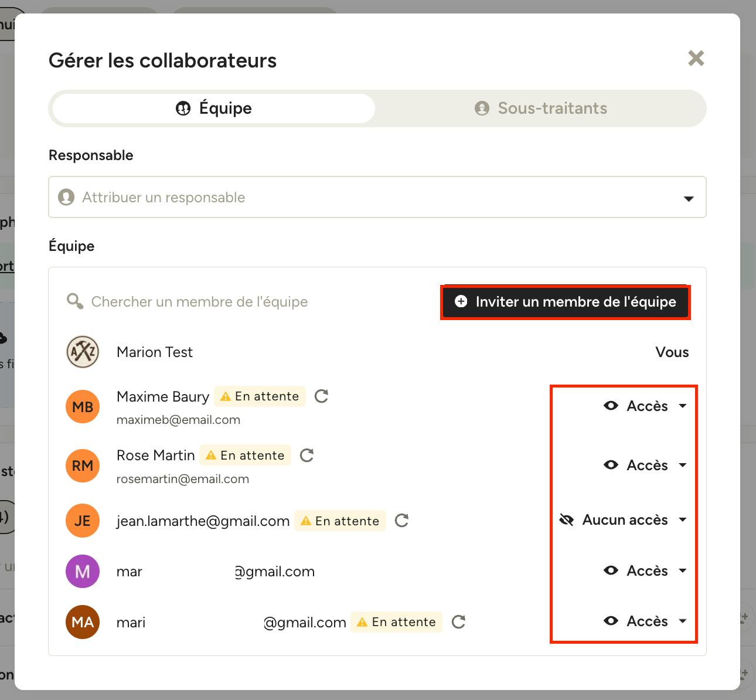Expand the Aucun accès dropdown arrow
Image resolution: width=756 pixels, height=700 pixels.
tap(683, 520)
